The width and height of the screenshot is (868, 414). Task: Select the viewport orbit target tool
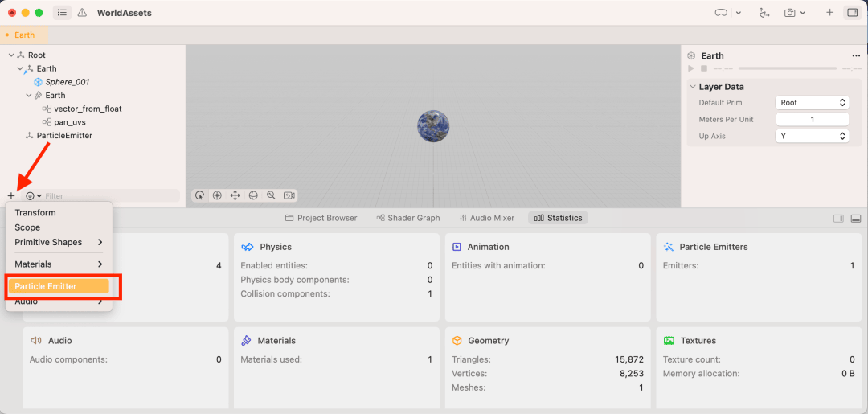click(x=218, y=195)
